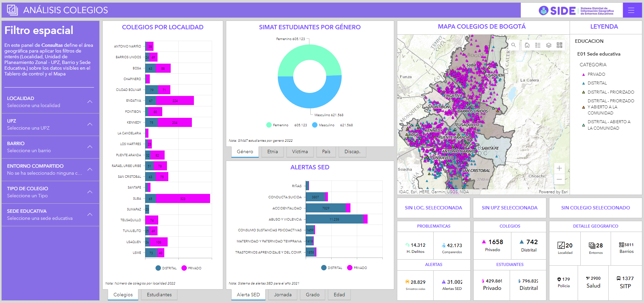Click the Comparendos indicator icon

[444, 245]
